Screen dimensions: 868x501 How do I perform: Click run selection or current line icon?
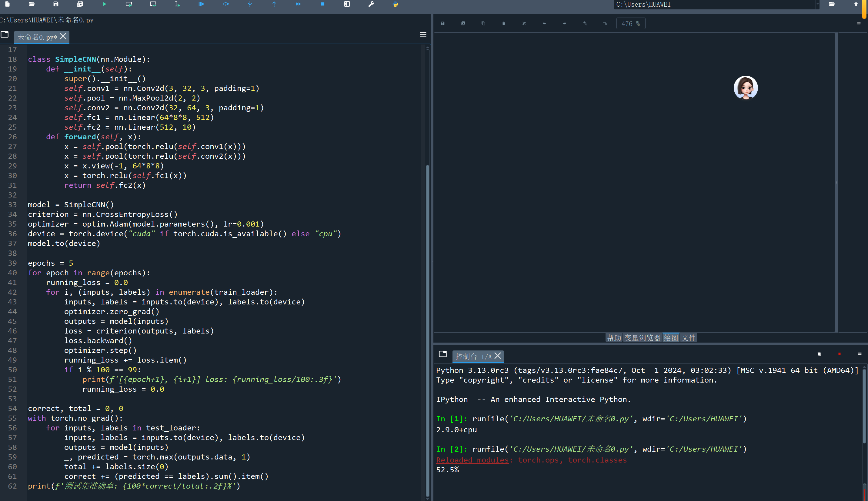click(x=177, y=4)
